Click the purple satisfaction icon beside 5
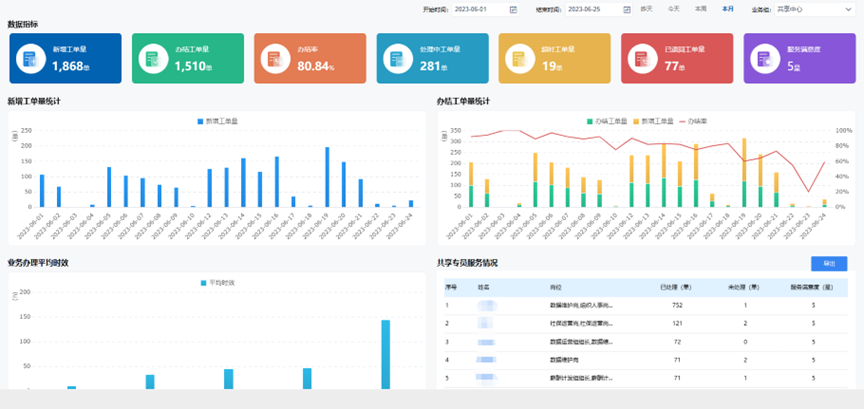This screenshot has height=409, width=864. tap(765, 58)
